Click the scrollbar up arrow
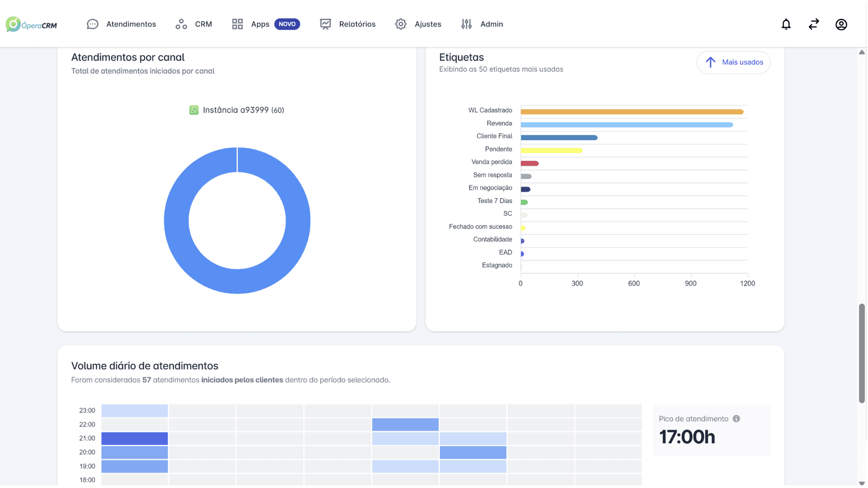 point(862,52)
